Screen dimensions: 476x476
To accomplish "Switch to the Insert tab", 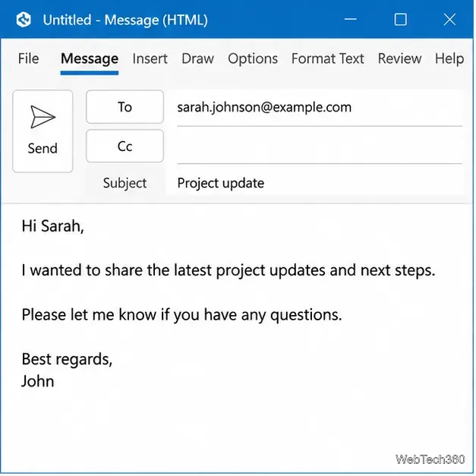I will point(150,58).
